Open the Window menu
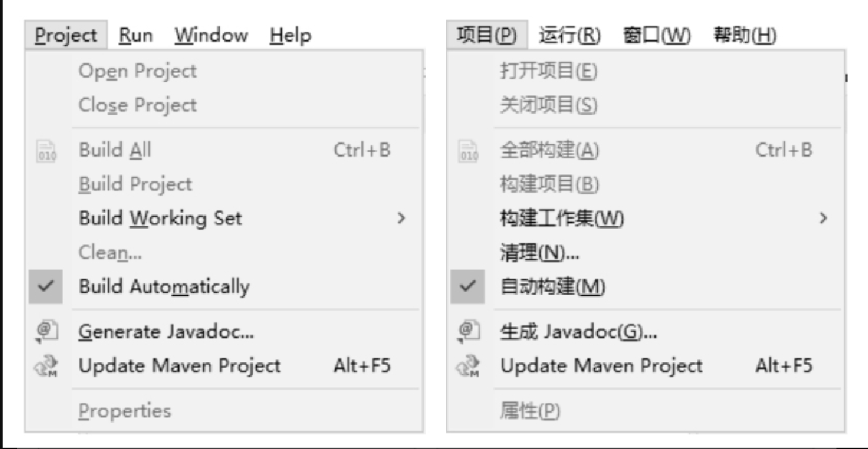 (x=211, y=35)
